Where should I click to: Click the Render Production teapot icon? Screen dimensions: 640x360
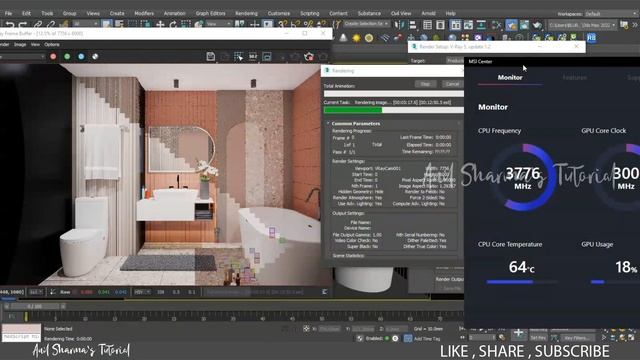point(537,24)
